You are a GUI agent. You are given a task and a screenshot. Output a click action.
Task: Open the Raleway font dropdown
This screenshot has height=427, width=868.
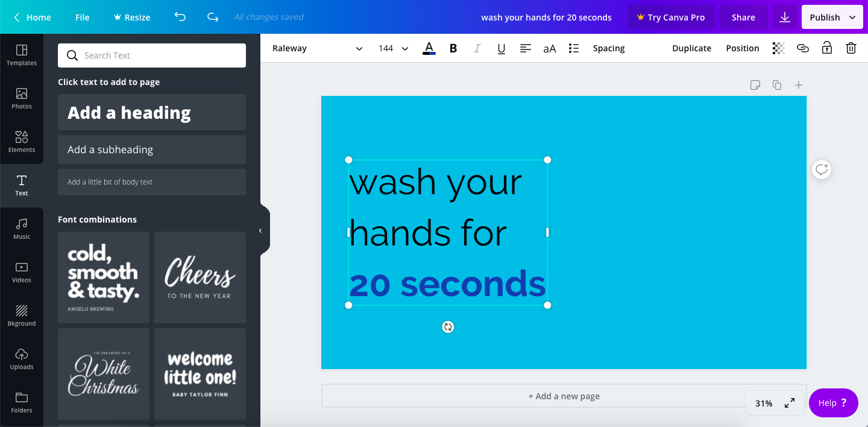(318, 48)
